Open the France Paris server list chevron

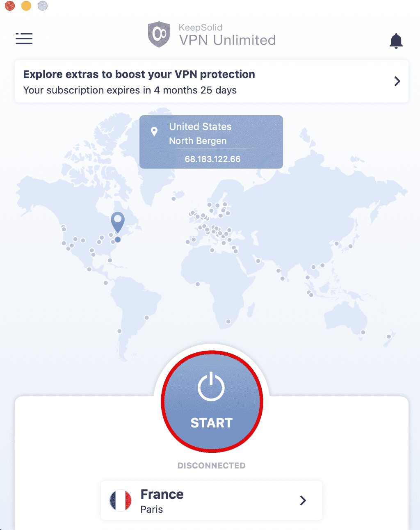point(303,500)
